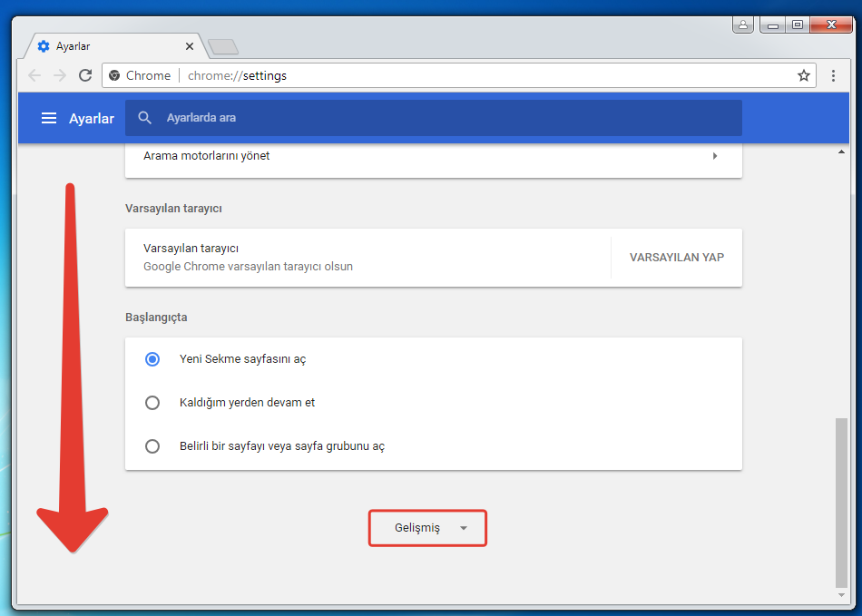
Task: Click the scrollbar down arrow
Action: (841, 594)
